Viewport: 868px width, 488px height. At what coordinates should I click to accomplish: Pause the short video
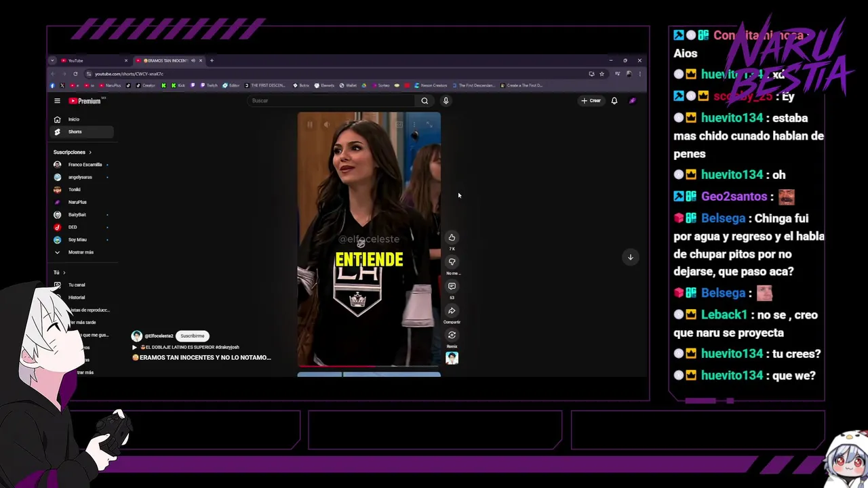click(310, 124)
